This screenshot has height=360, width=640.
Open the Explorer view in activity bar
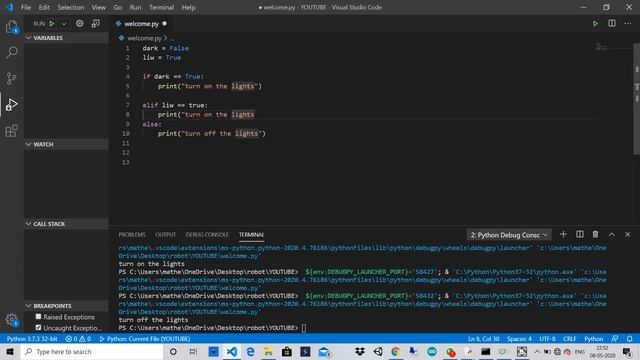tap(11, 27)
